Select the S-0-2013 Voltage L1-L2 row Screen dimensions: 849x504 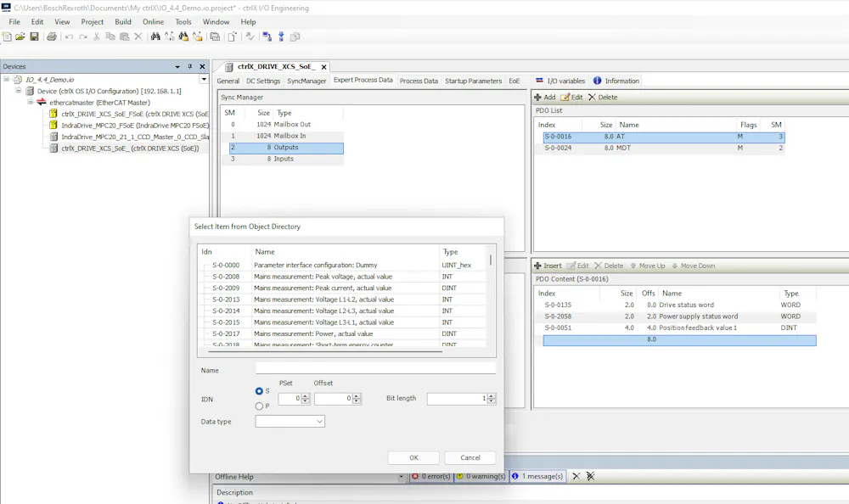(341, 300)
